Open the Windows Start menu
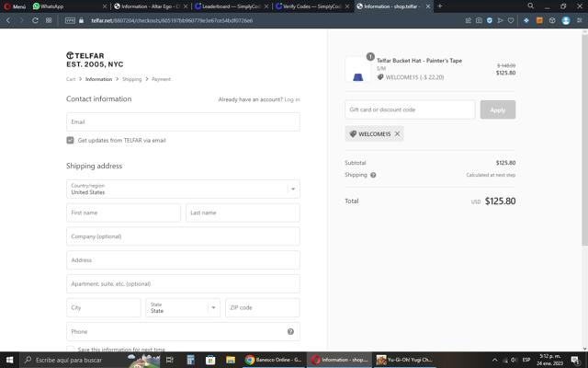Screen dimensions: 588x368 10,360
